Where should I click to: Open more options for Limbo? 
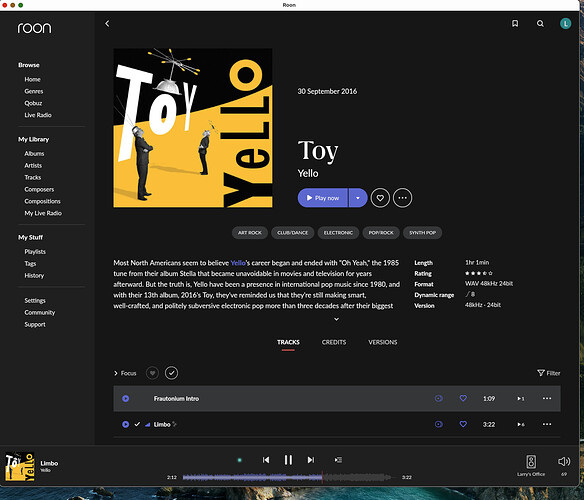coord(547,424)
